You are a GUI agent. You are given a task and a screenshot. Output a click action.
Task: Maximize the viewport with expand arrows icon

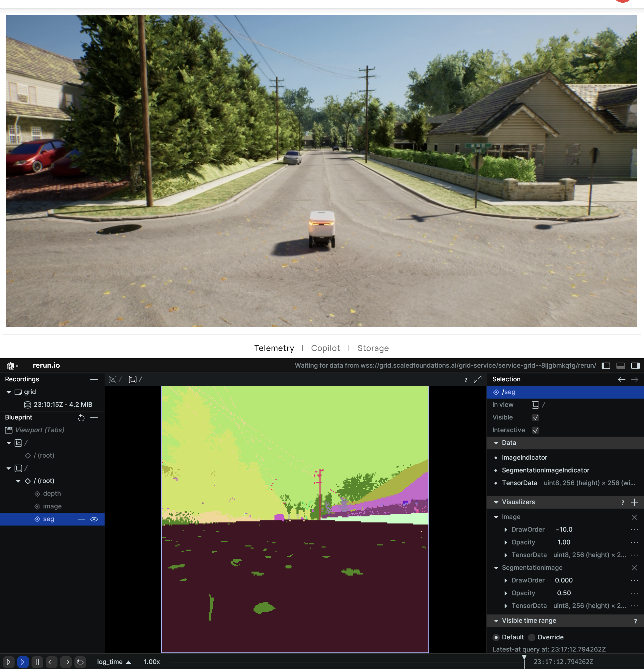[x=477, y=379]
